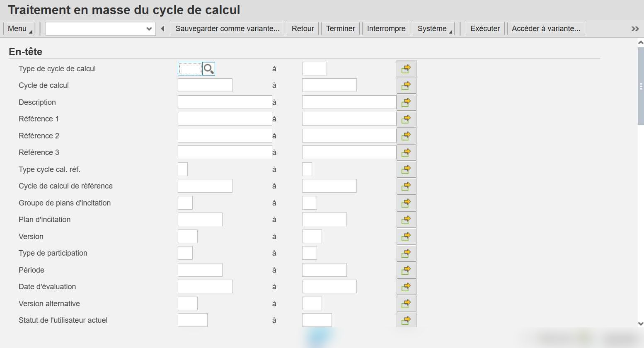Image resolution: width=644 pixels, height=348 pixels.
Task: Open multiple selection for Version alternative
Action: coord(406,304)
